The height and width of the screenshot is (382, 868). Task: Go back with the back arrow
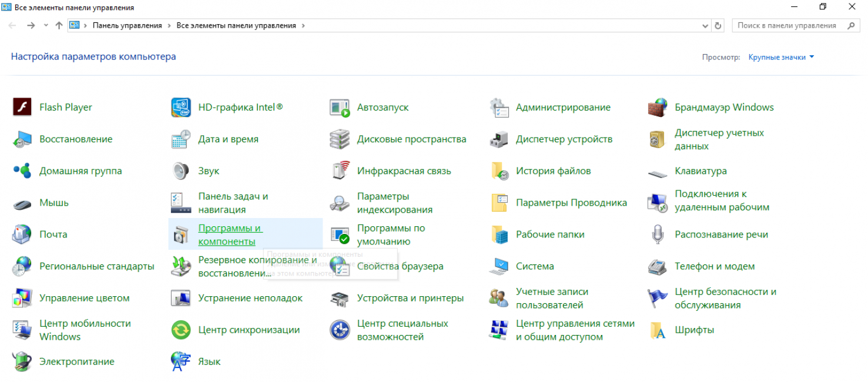pyautogui.click(x=12, y=26)
